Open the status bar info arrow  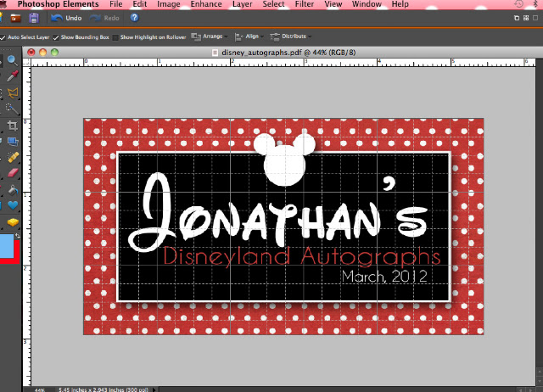click(154, 389)
